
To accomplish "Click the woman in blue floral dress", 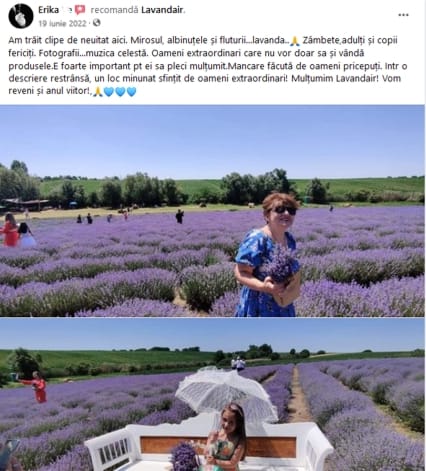I will pos(268,255).
